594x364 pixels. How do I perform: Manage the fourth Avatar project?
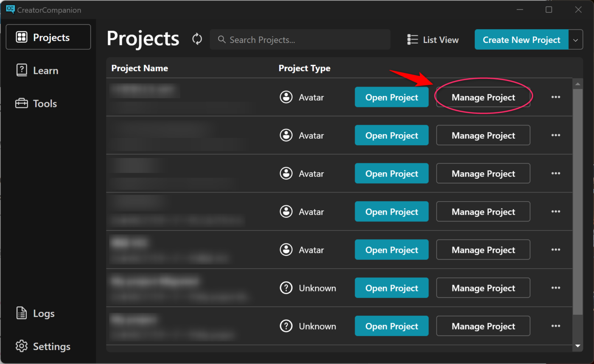[483, 212]
